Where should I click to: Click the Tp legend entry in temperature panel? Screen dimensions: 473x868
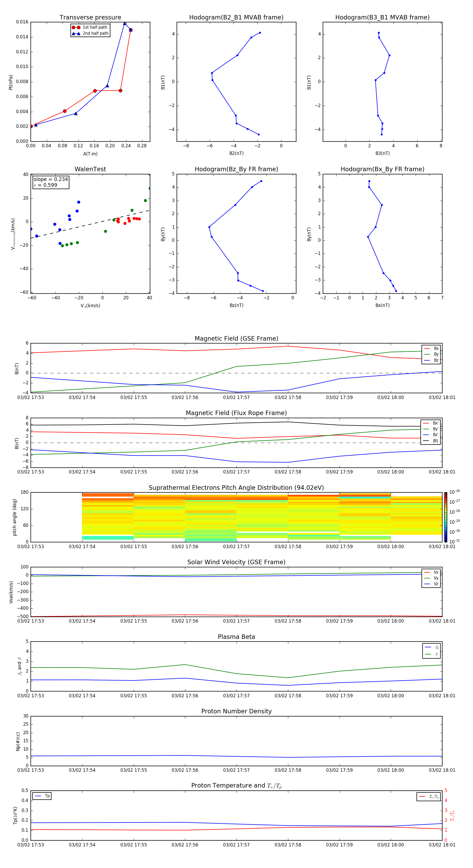tap(42, 796)
